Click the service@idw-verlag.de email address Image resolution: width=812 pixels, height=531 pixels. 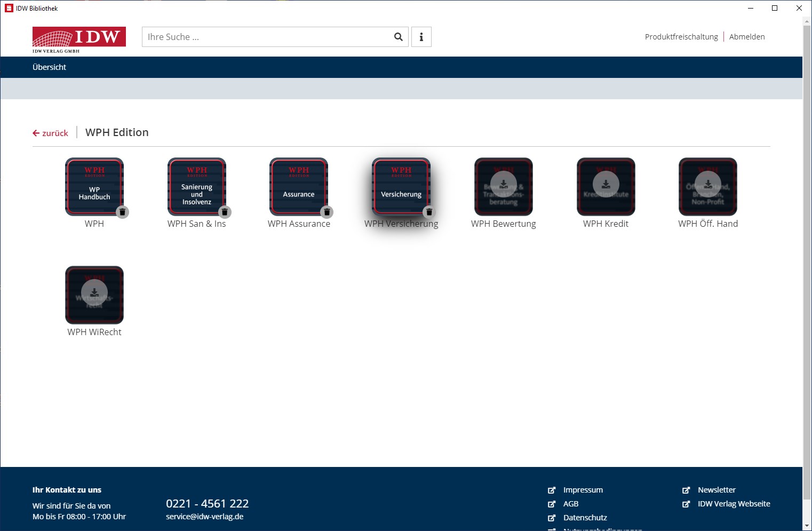point(205,517)
